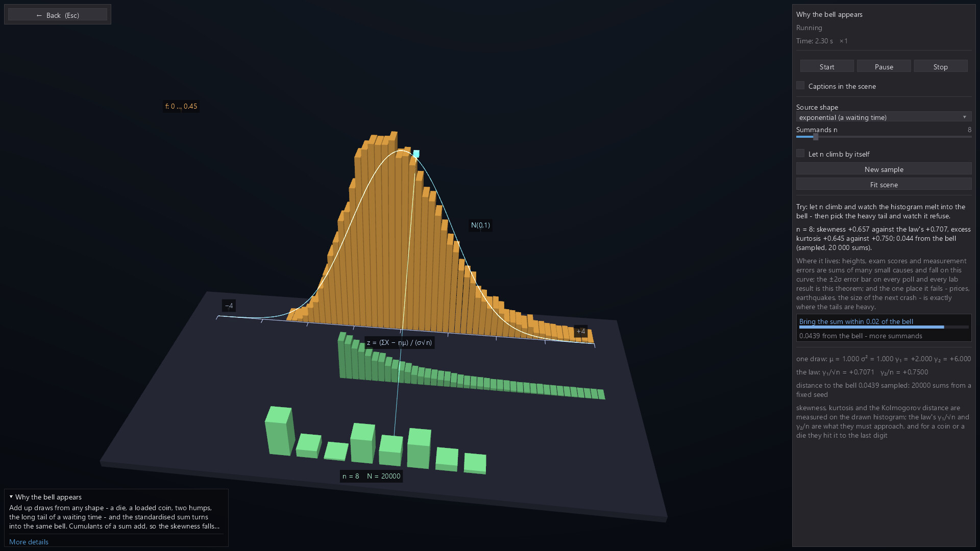Click the Back (Esc) button

[58, 15]
